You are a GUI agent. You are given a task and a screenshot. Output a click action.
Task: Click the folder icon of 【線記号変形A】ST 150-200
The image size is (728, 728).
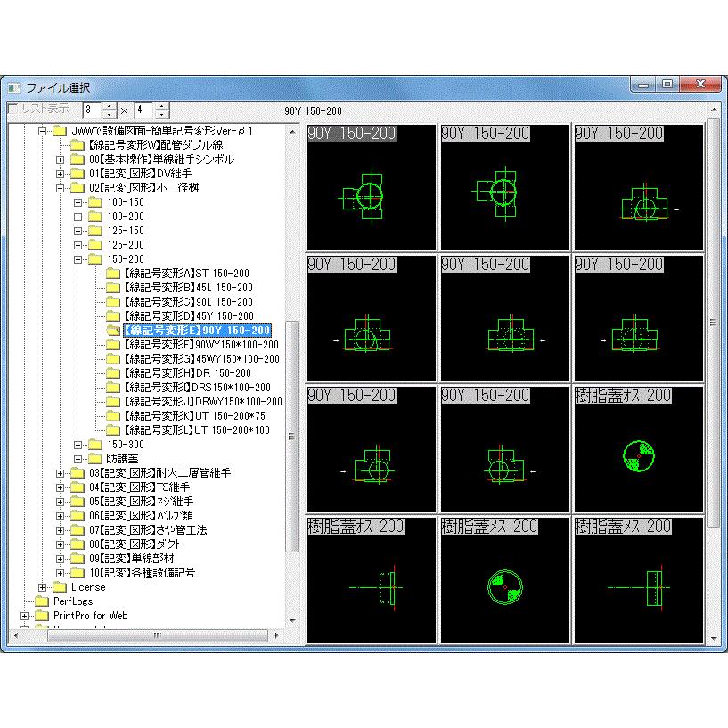[112, 274]
